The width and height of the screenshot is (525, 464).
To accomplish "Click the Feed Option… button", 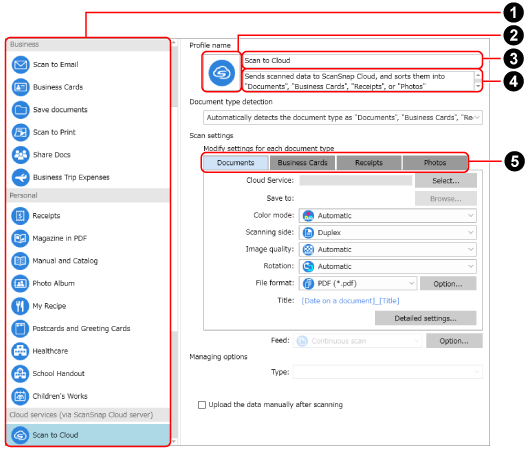I will (x=454, y=341).
